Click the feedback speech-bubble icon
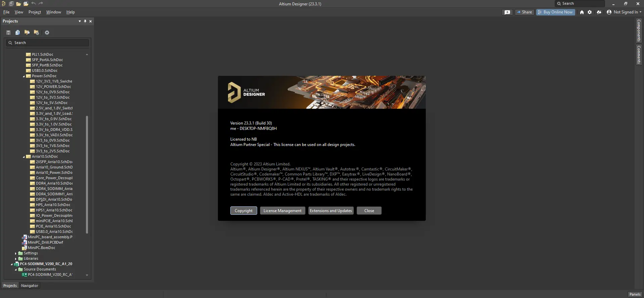 pyautogui.click(x=507, y=12)
